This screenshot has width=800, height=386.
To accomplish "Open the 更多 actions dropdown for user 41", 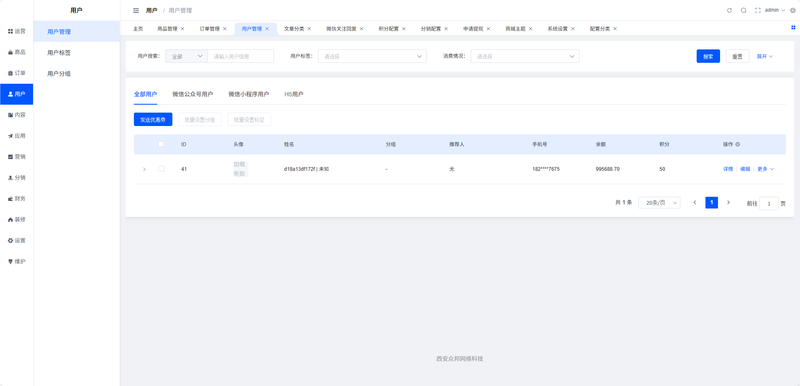I will pos(765,169).
